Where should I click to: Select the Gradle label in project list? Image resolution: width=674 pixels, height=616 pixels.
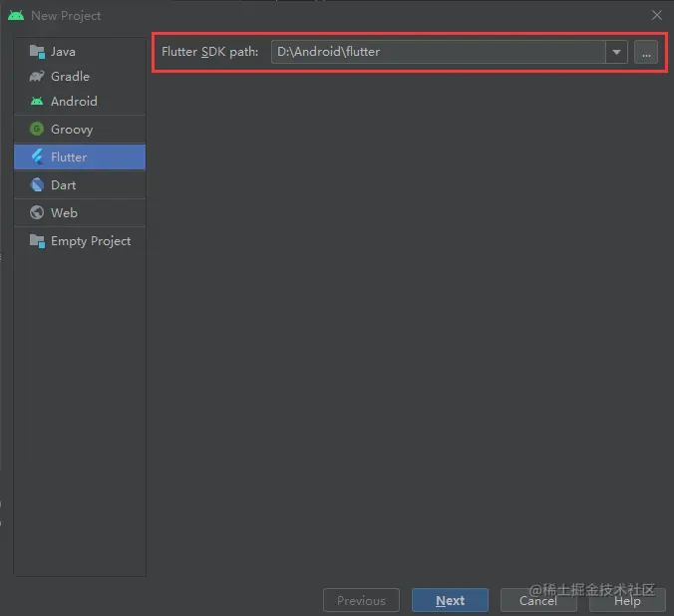point(70,77)
